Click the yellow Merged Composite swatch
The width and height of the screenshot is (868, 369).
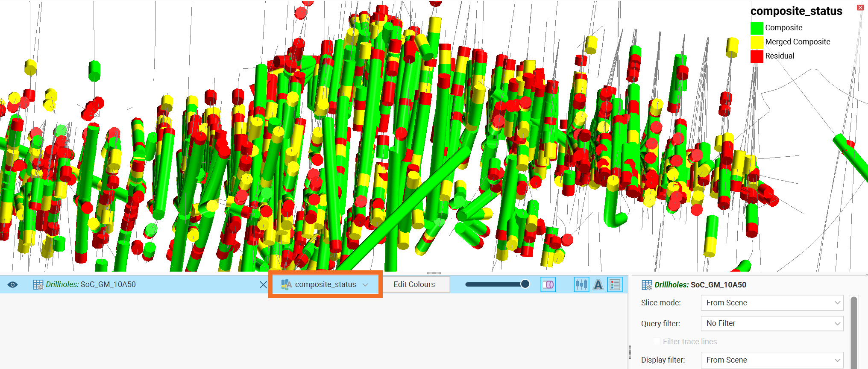[757, 42]
